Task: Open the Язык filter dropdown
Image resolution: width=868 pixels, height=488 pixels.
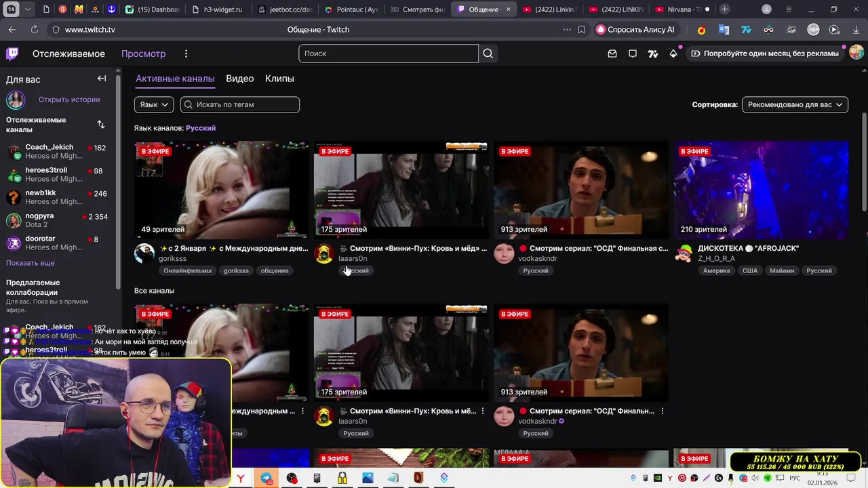Action: (154, 104)
